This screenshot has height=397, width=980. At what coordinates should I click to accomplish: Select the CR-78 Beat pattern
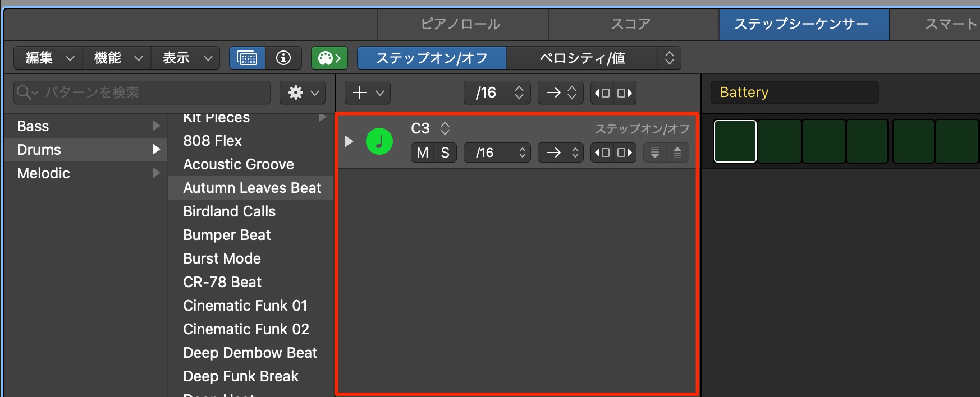pos(251,282)
